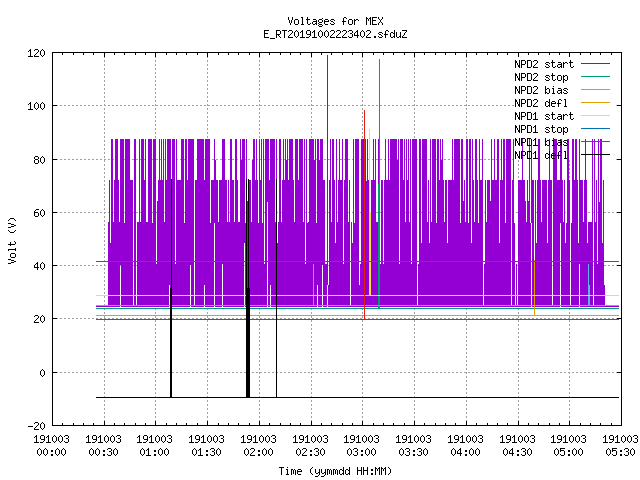Image resolution: width=640 pixels, height=480 pixels.
Task: Click the 191003 02:00 x-axis tick label
Action: click(x=258, y=446)
